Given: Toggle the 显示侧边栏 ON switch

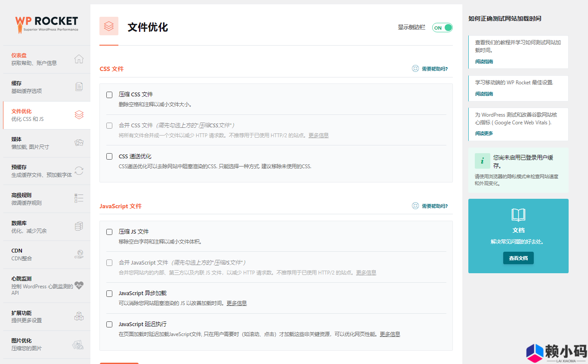Looking at the screenshot, I should pos(443,28).
